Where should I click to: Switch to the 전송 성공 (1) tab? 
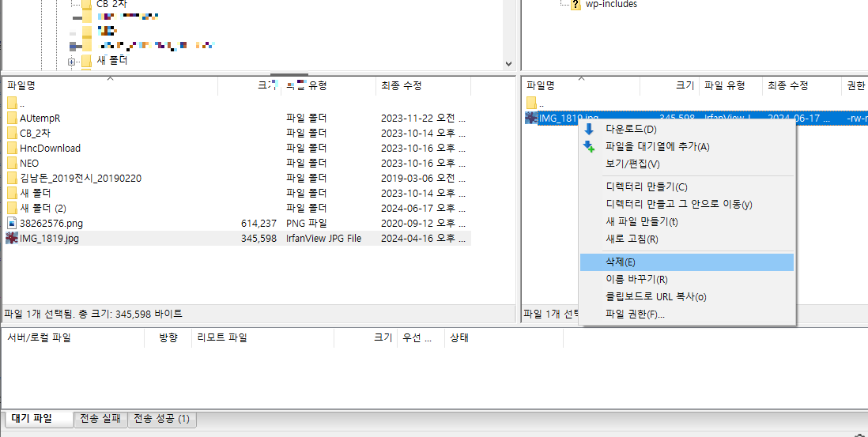[162, 420]
